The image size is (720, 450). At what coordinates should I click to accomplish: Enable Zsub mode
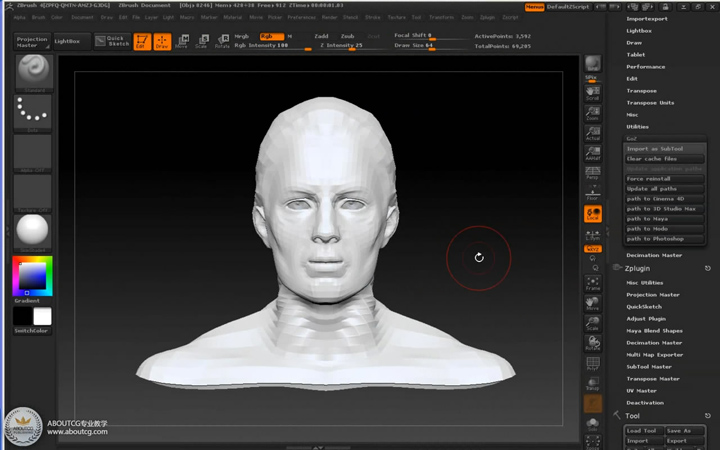pyautogui.click(x=348, y=36)
